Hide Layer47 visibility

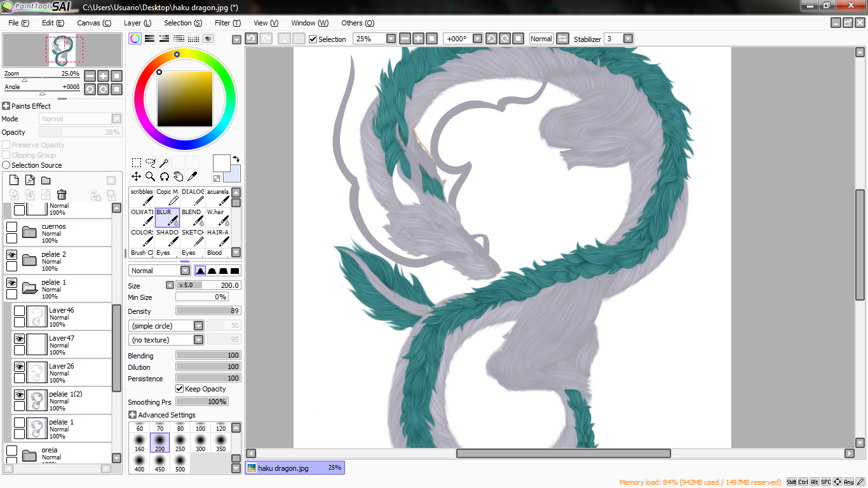pos(19,339)
